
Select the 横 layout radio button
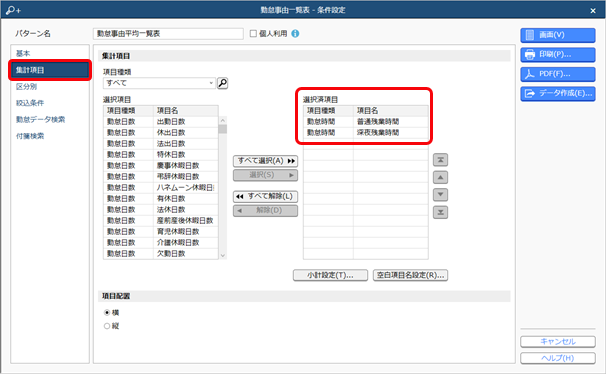click(x=107, y=312)
